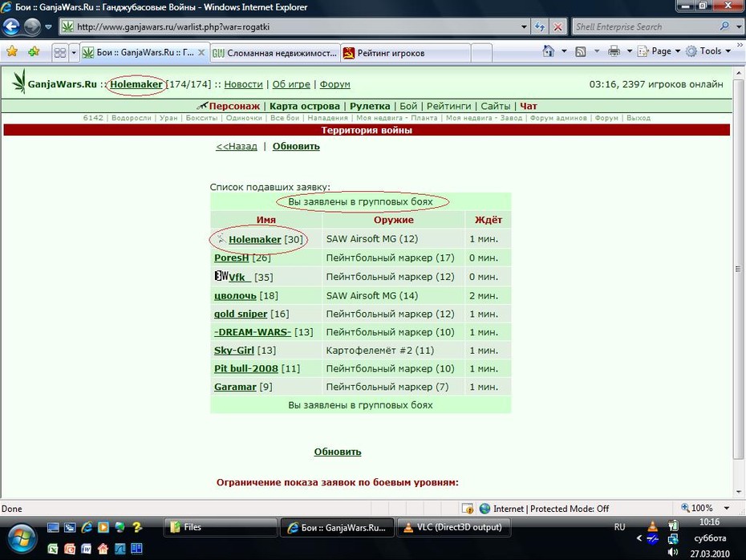Screen dimensions: 746x560
Task: Expand the Feeds dropdown arrow
Action: [597, 51]
